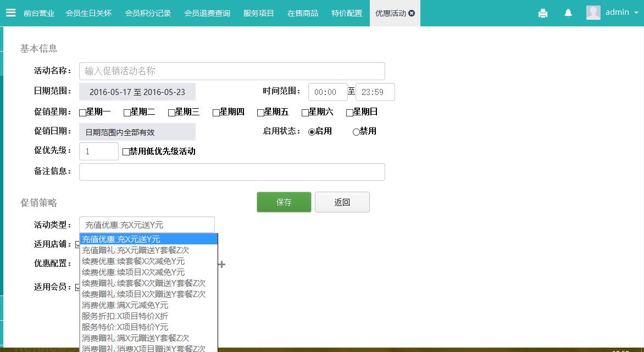Click the admin user avatar
This screenshot has height=352, width=644.
pyautogui.click(x=593, y=13)
